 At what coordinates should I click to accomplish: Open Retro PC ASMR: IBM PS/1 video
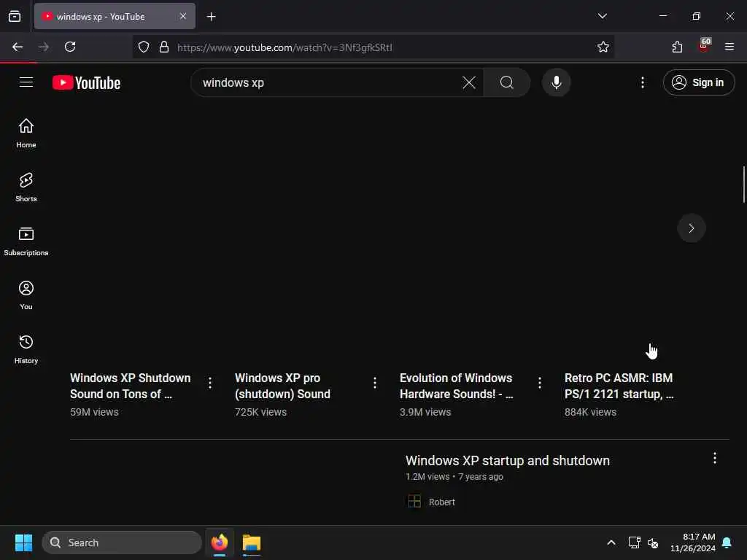pos(619,386)
